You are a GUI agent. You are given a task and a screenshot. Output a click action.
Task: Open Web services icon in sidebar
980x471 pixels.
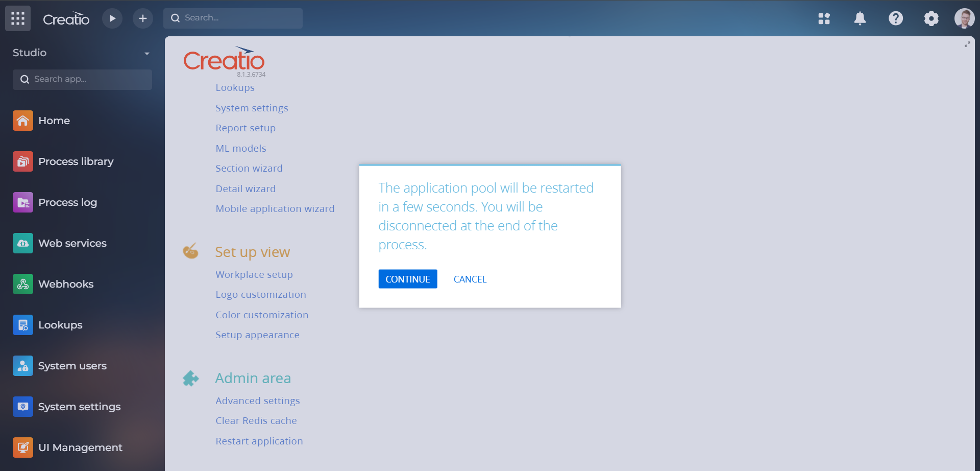pyautogui.click(x=23, y=243)
